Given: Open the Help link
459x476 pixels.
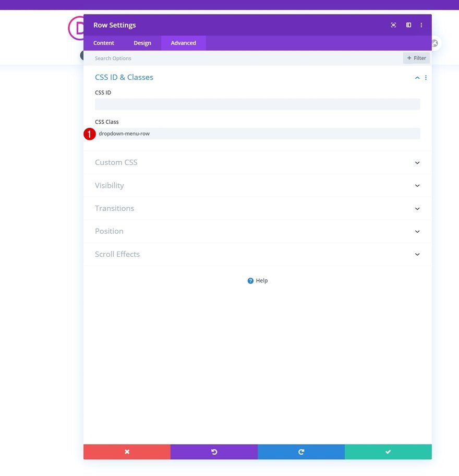Looking at the screenshot, I should tap(257, 280).
